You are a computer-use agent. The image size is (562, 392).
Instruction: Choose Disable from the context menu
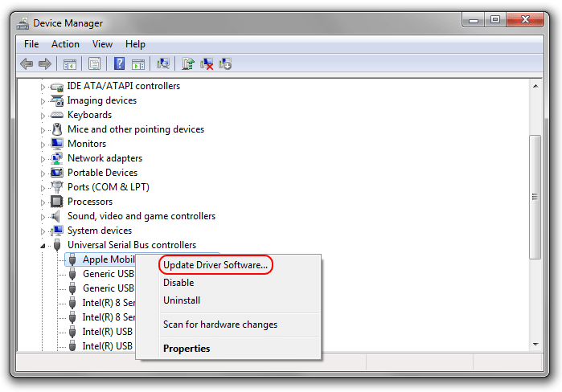(178, 283)
